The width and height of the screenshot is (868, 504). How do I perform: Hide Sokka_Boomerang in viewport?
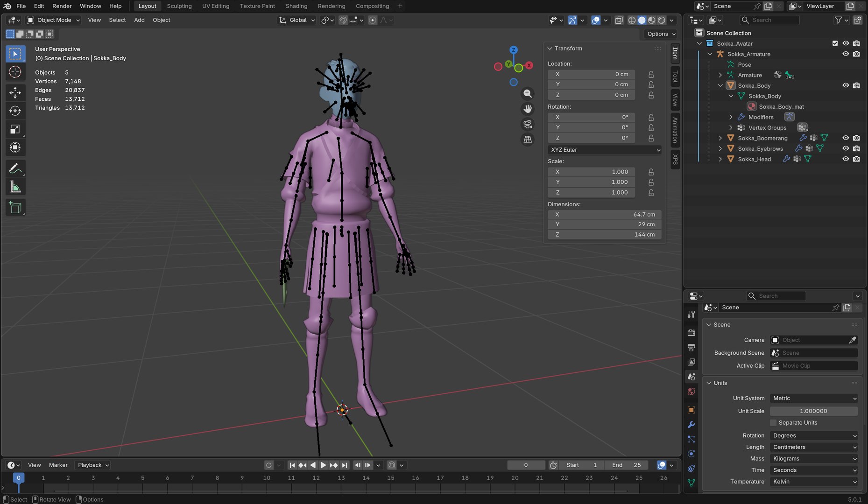(846, 138)
